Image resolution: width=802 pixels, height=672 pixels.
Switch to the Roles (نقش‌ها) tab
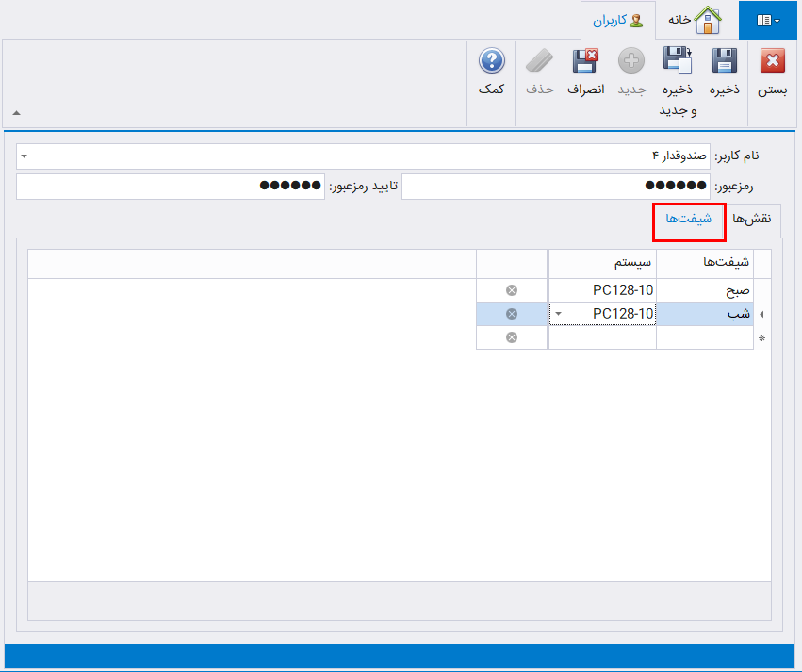pos(752,219)
